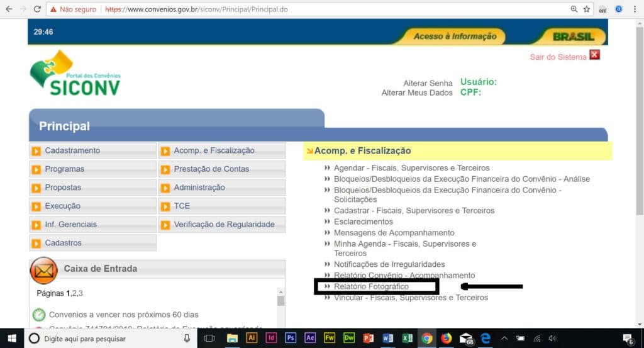Click the browser address bar URL
The height and width of the screenshot is (348, 644).
[x=196, y=9]
